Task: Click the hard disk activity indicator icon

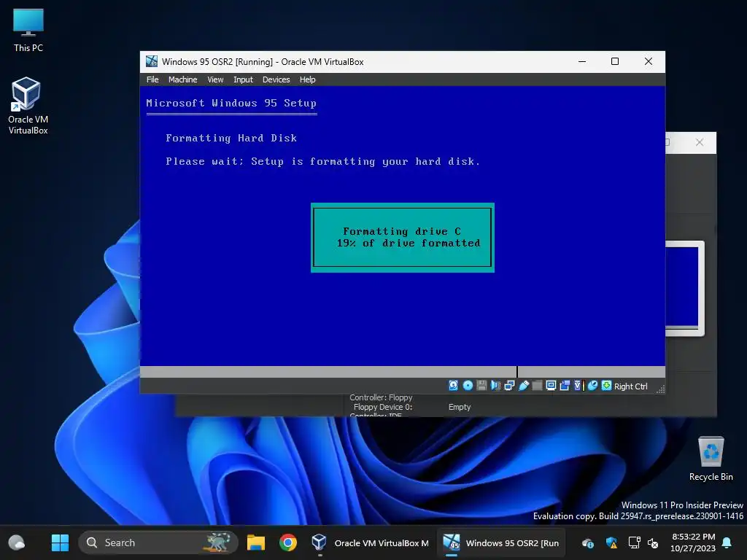Action: [x=453, y=386]
